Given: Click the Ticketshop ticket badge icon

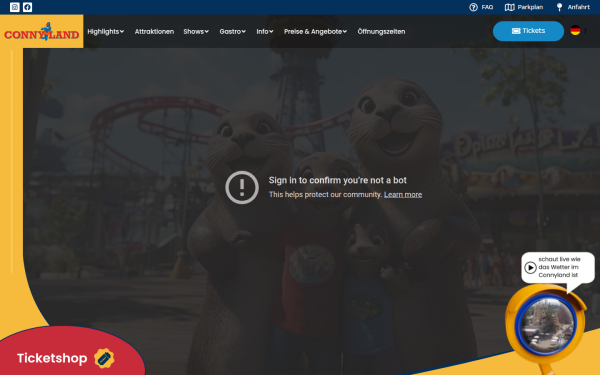Looking at the screenshot, I should point(104,358).
